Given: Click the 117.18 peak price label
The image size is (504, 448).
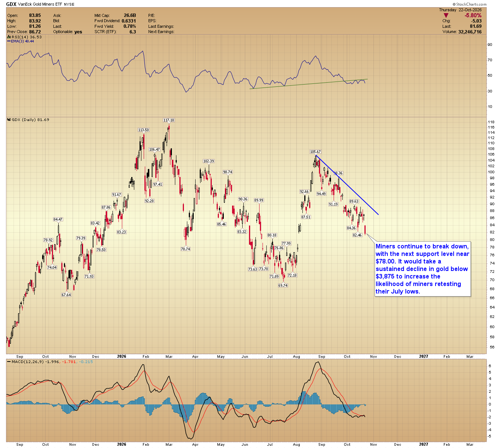Looking at the screenshot, I should 169,120.
